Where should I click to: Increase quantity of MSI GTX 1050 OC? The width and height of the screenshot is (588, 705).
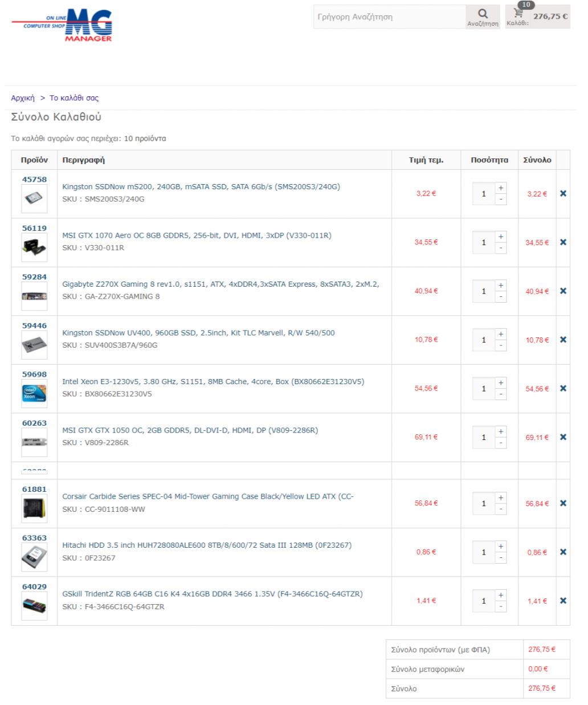click(501, 431)
